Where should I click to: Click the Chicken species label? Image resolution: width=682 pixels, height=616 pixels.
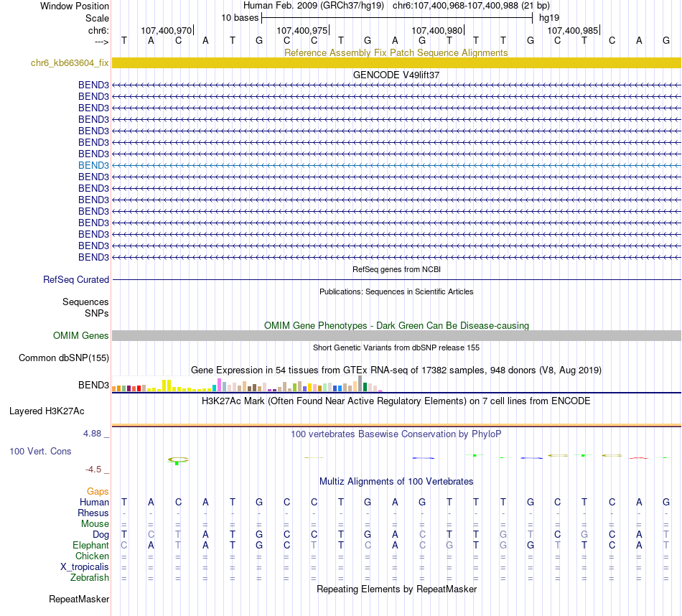point(92,556)
